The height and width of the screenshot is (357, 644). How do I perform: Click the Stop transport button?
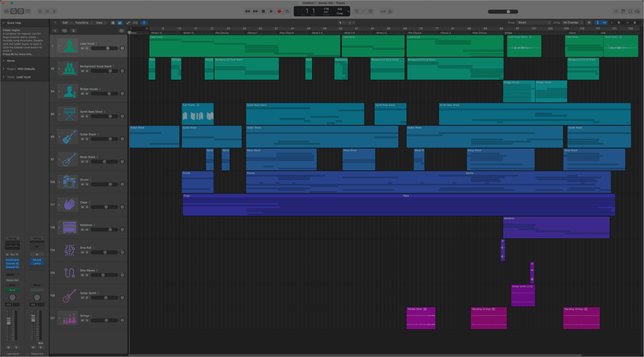pyautogui.click(x=263, y=11)
